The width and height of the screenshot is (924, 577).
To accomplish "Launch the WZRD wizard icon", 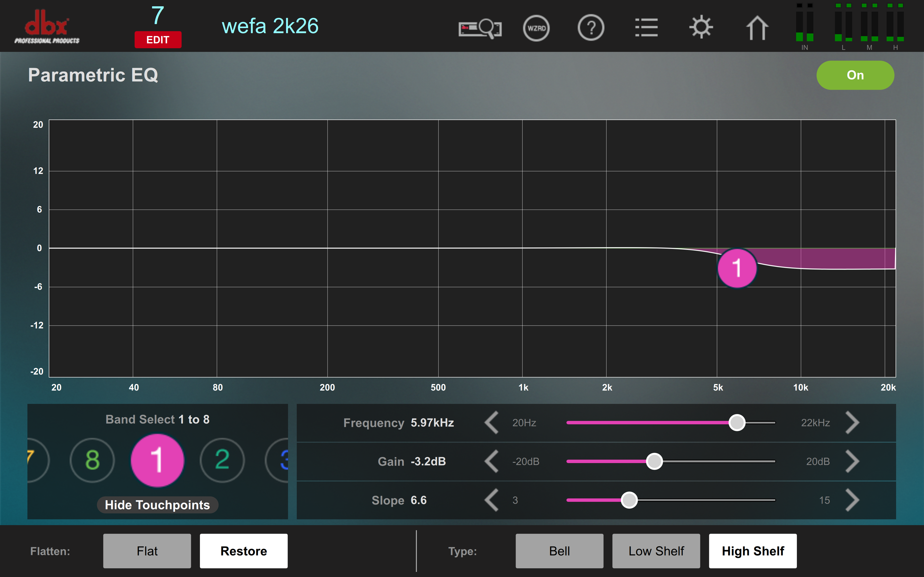I will (536, 28).
